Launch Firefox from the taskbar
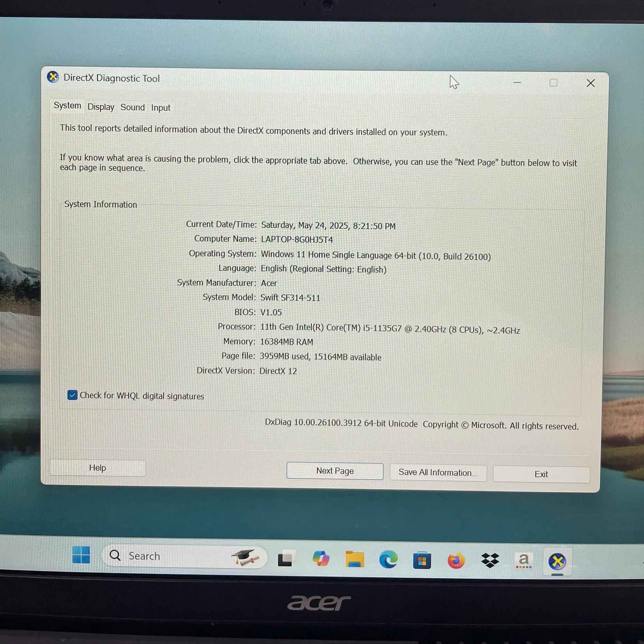Viewport: 644px width, 644px height. pos(456,560)
